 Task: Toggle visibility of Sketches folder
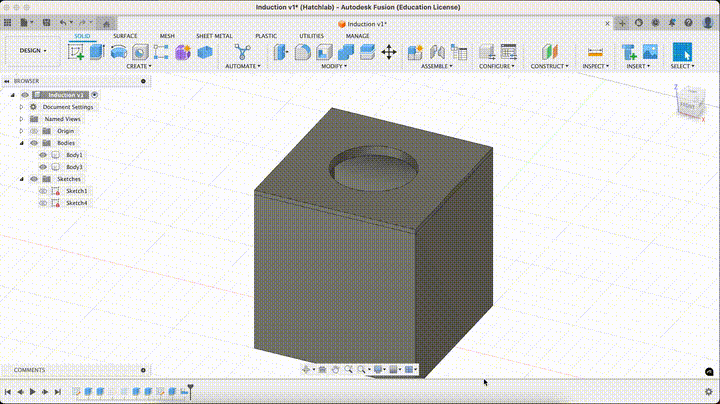[x=34, y=179]
